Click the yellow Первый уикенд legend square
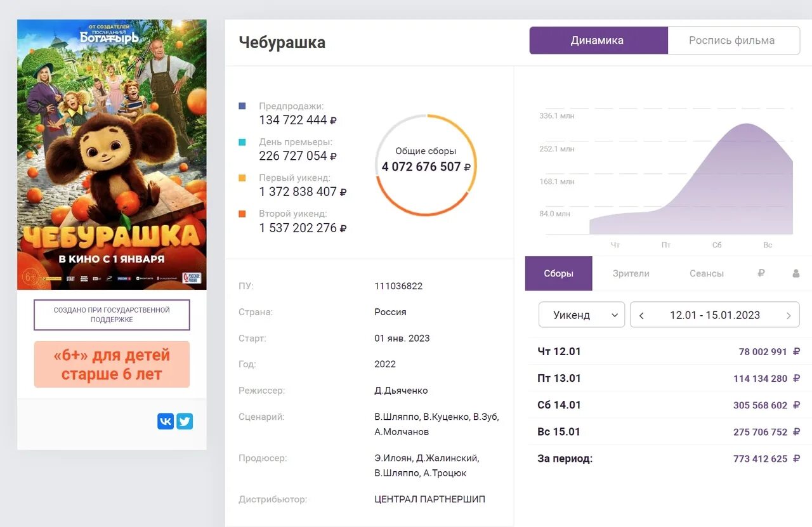 point(242,178)
